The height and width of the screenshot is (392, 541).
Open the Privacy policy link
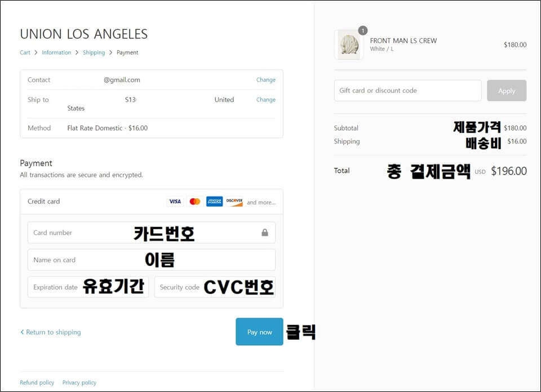pos(79,382)
